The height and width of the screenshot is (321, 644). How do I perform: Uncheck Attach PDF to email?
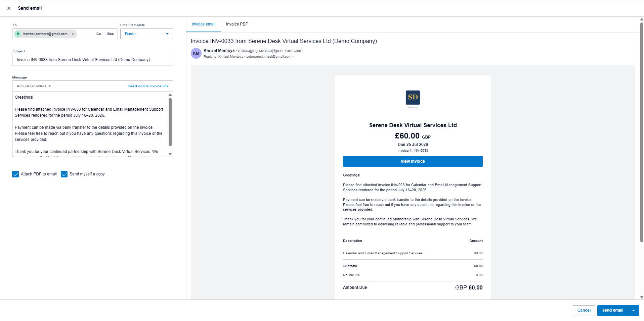click(15, 174)
